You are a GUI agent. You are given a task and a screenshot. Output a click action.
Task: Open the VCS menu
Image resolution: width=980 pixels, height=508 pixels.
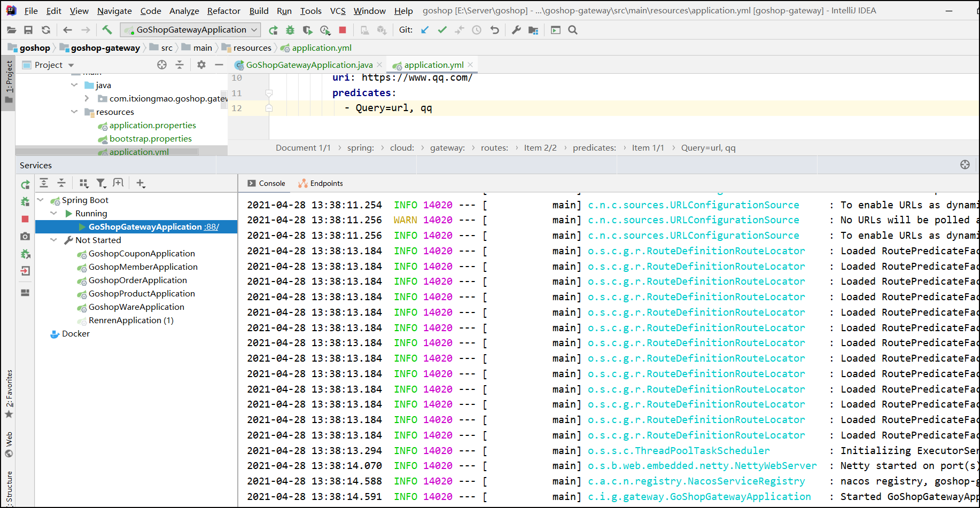coord(338,11)
